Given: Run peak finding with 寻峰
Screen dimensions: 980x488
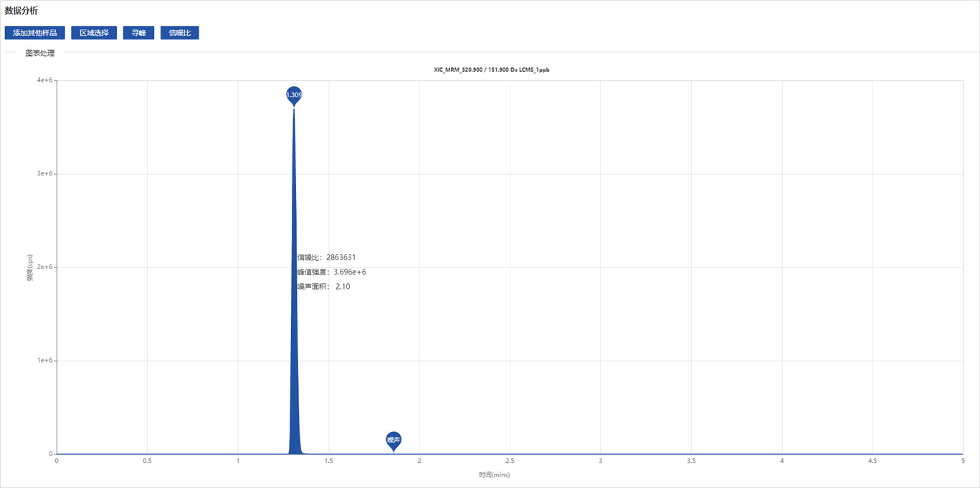Looking at the screenshot, I should (x=138, y=33).
